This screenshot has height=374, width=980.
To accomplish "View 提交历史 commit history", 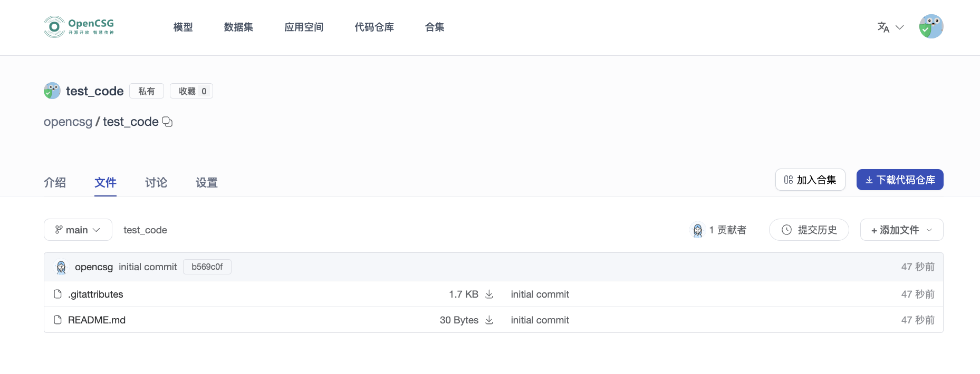I will pos(809,230).
